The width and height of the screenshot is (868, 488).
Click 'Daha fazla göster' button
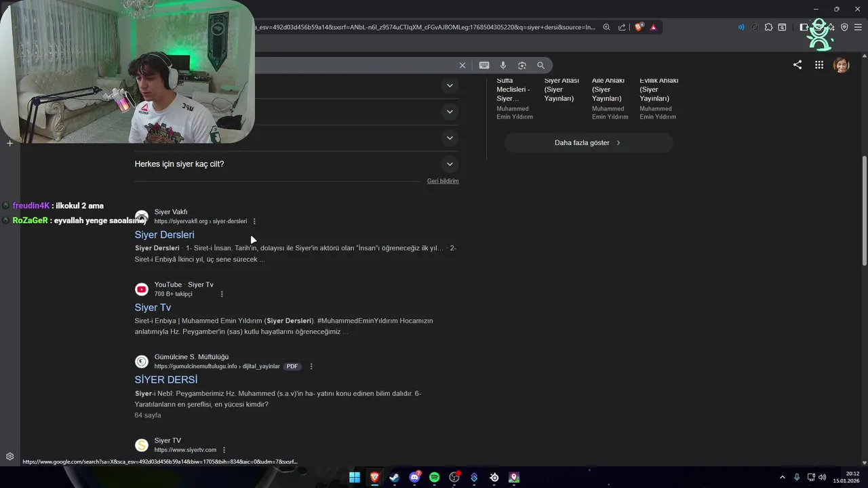point(588,143)
